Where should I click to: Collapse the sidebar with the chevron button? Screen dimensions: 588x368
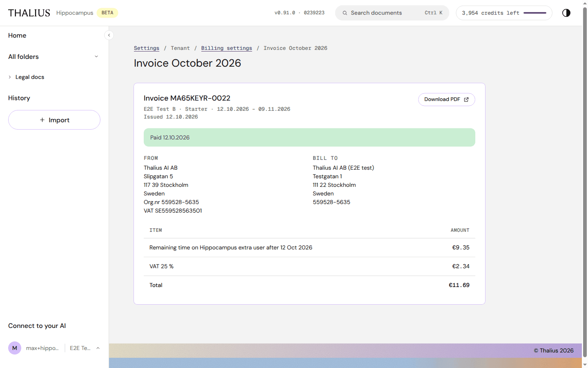(x=109, y=35)
